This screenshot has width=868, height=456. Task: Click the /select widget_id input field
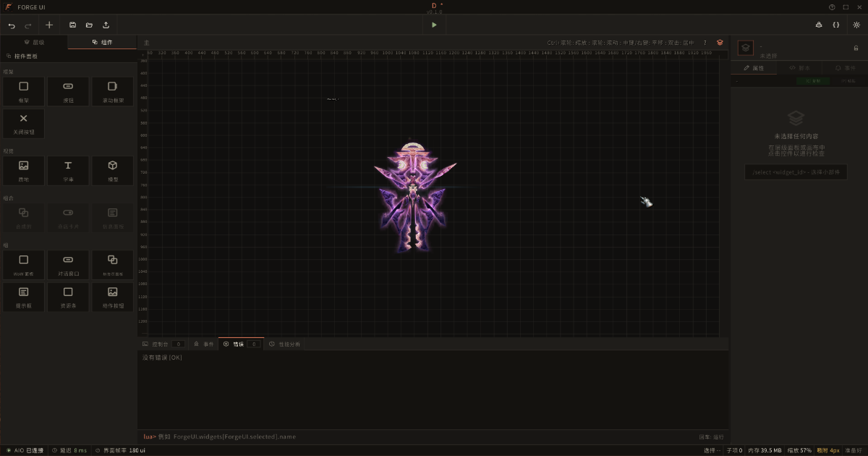pos(796,172)
